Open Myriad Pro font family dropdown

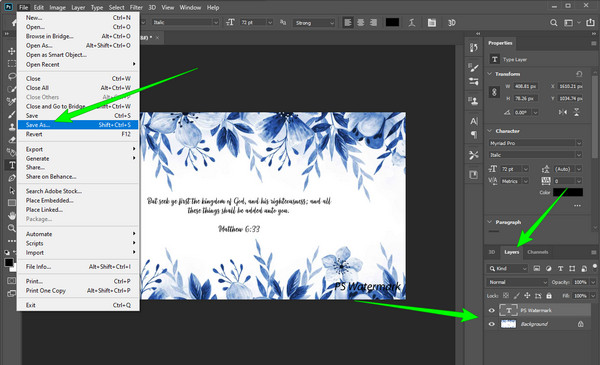536,143
